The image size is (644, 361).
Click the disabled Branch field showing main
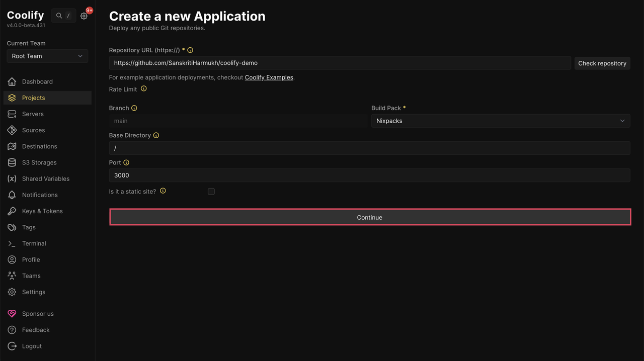(x=238, y=121)
